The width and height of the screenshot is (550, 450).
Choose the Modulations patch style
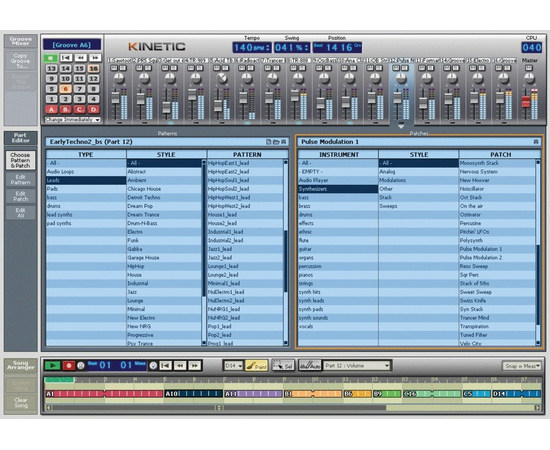[418, 180]
